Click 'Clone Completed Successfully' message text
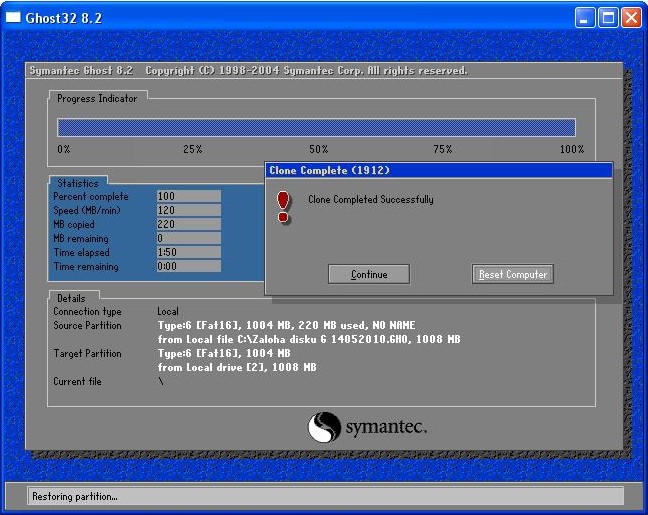The width and height of the screenshot is (648, 515). [x=371, y=200]
